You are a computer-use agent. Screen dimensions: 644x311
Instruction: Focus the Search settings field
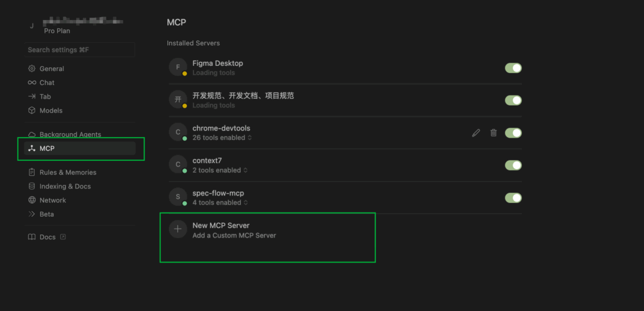pos(80,50)
